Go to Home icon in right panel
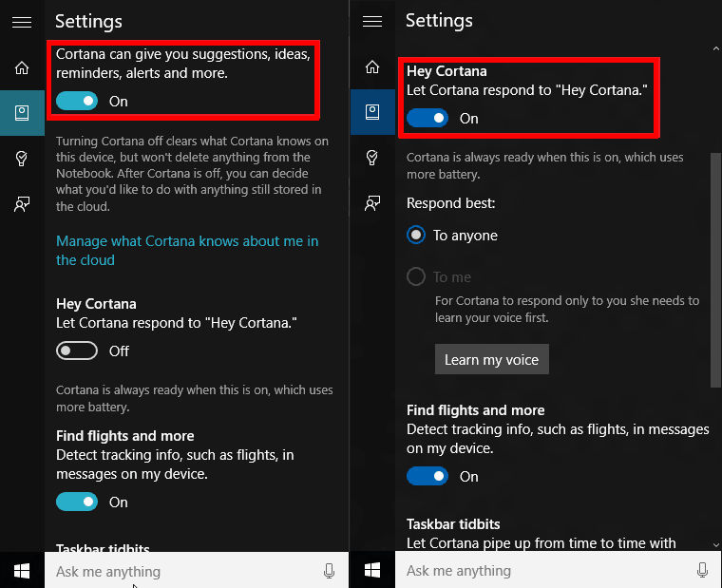This screenshot has height=588, width=722. click(x=372, y=66)
